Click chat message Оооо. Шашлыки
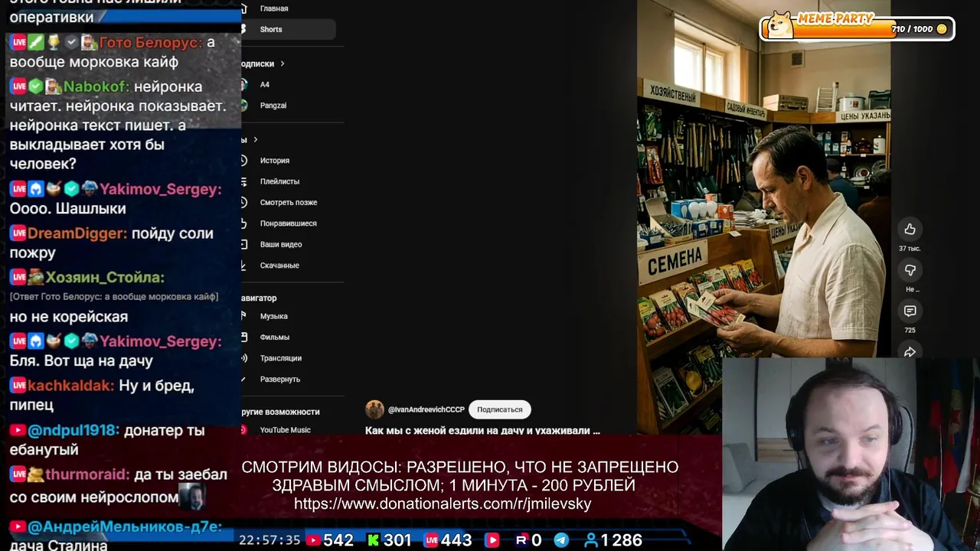 coord(67,208)
